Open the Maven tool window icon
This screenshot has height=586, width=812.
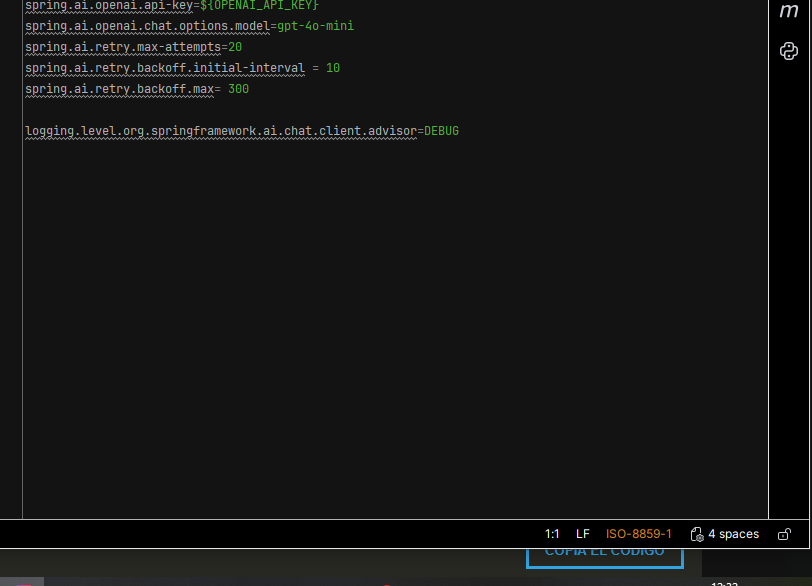point(789,11)
